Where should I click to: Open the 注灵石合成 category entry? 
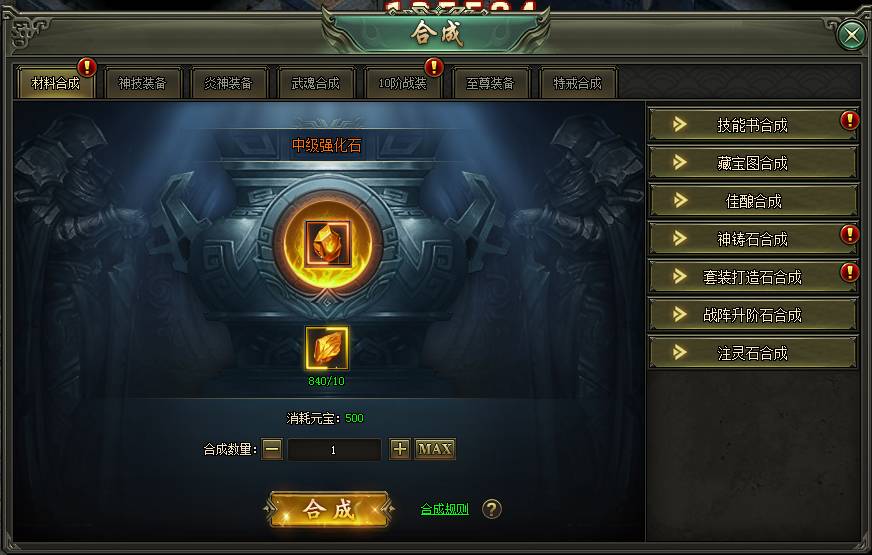tap(753, 353)
